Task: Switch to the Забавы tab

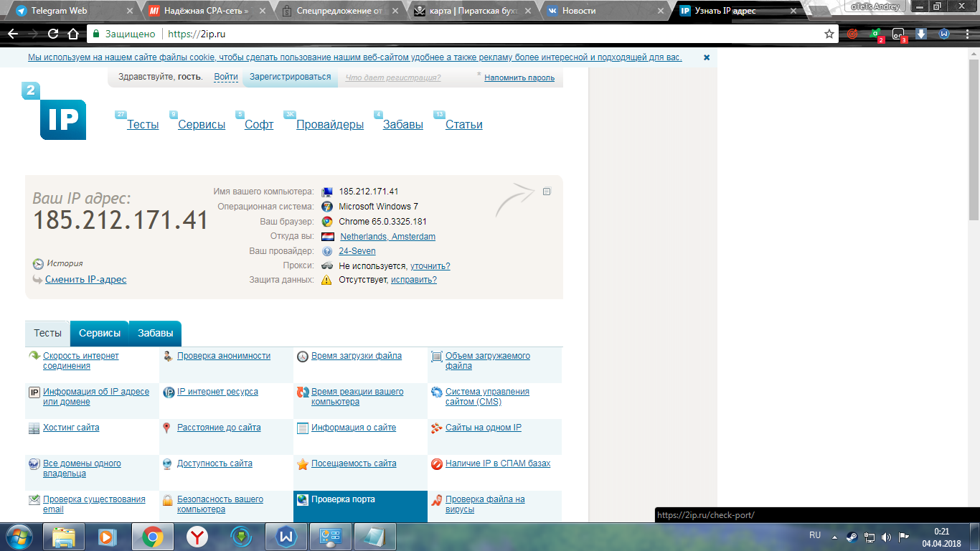Action: 156,334
